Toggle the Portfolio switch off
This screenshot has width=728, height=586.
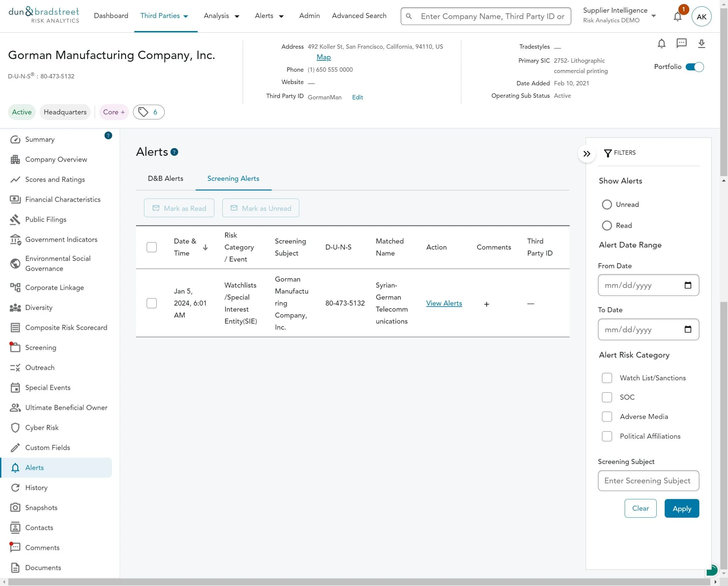coord(694,67)
